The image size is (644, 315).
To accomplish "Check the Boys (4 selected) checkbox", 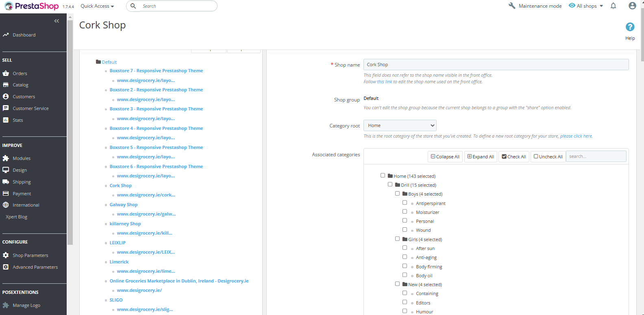I will [x=397, y=194].
